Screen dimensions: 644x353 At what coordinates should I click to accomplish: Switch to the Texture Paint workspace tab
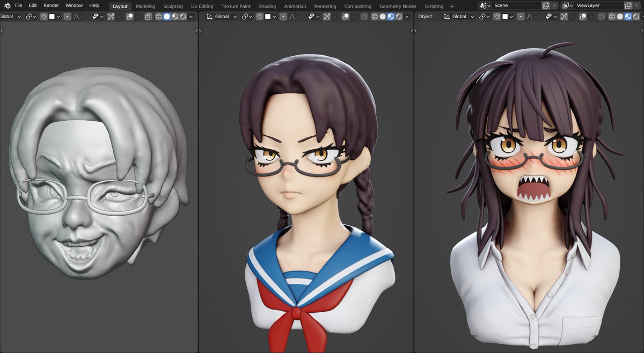pos(236,6)
